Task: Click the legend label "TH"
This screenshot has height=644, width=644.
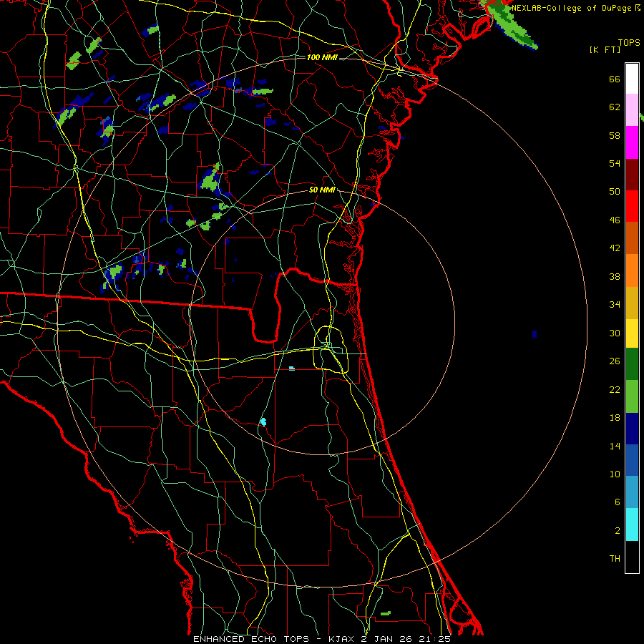Action: click(x=615, y=559)
